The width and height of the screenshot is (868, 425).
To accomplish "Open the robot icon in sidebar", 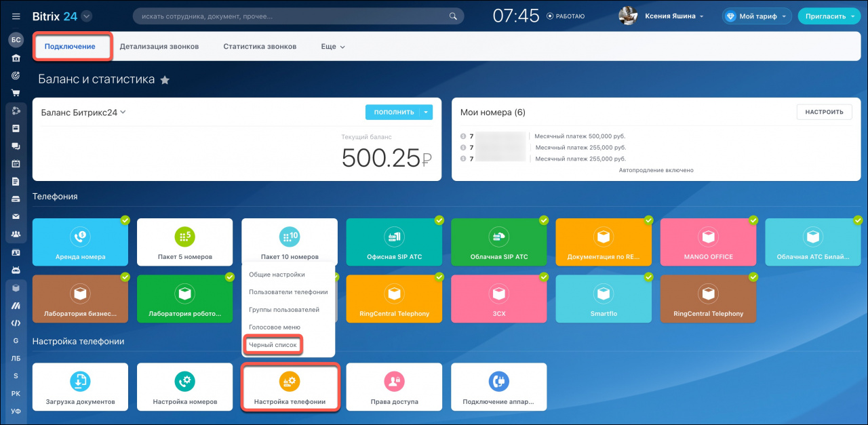I will tap(16, 270).
